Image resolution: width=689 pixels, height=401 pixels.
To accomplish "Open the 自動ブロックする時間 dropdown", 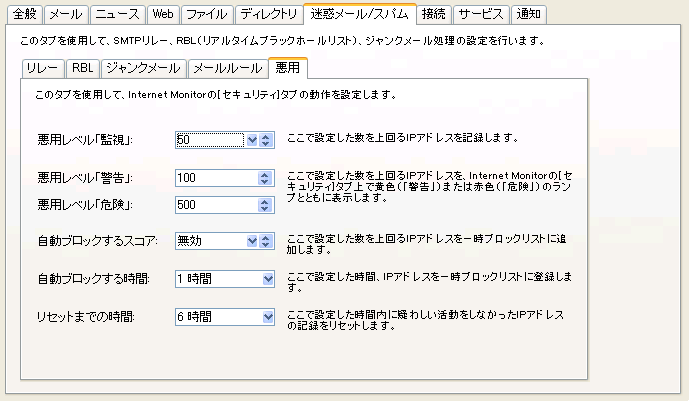I will (x=267, y=279).
